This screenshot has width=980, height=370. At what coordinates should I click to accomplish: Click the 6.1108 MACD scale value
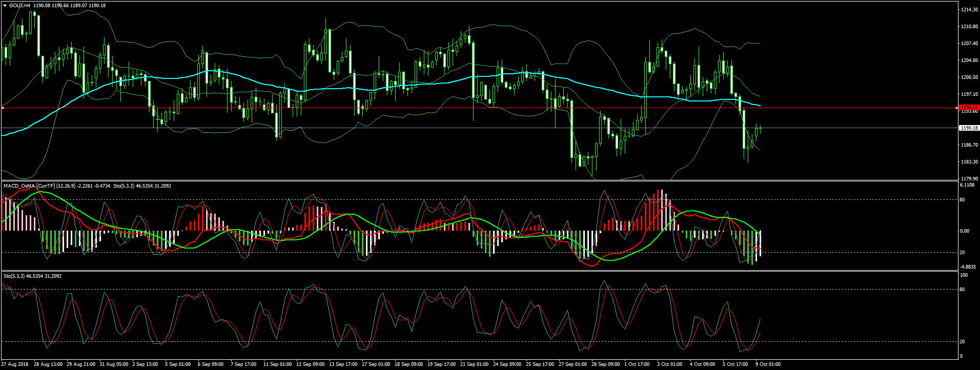pos(967,185)
